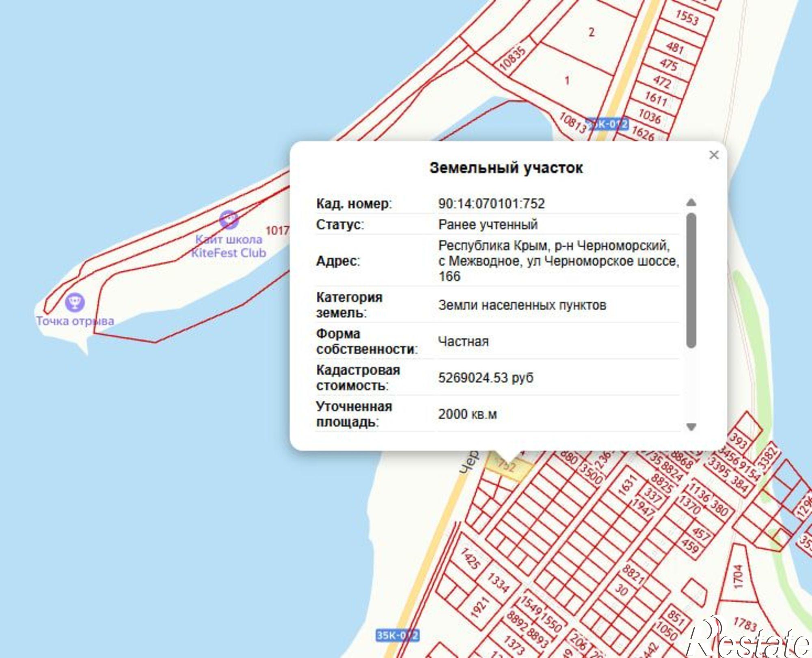Click the Земельный участок popup title
Screen dimensions: 812x658
pyautogui.click(x=506, y=168)
